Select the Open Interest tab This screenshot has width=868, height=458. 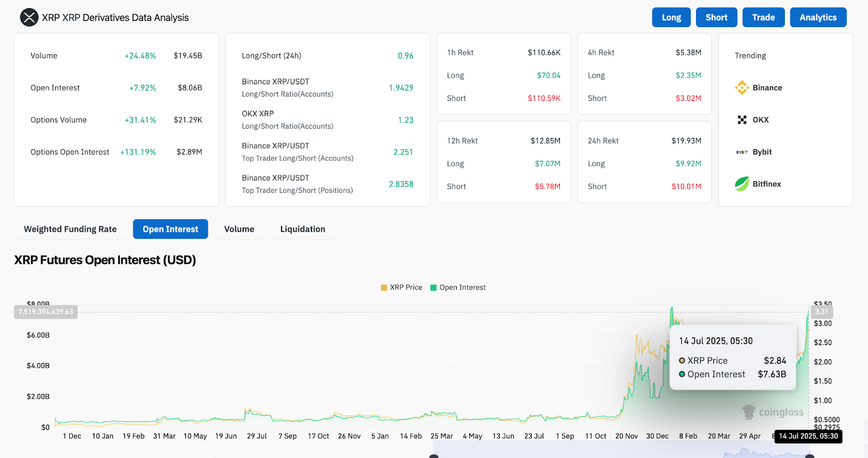pos(170,229)
